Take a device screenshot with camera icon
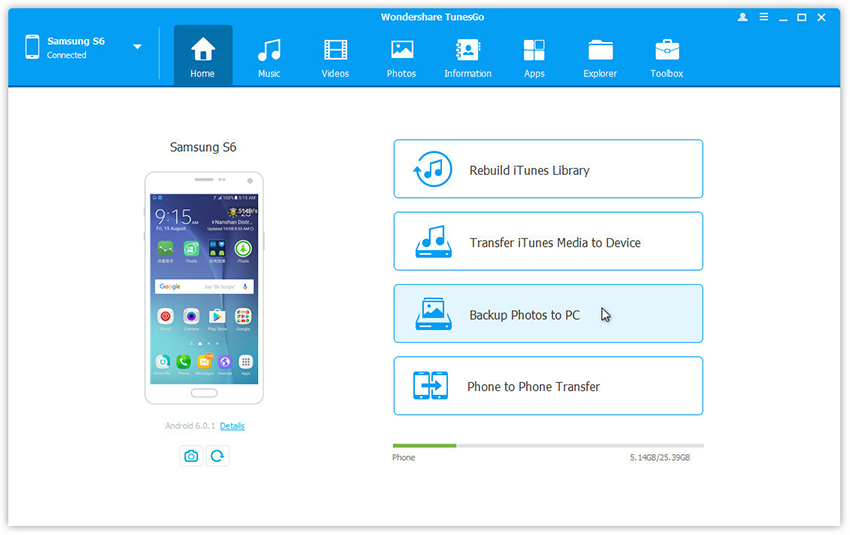Image resolution: width=850 pixels, height=535 pixels. click(x=191, y=456)
